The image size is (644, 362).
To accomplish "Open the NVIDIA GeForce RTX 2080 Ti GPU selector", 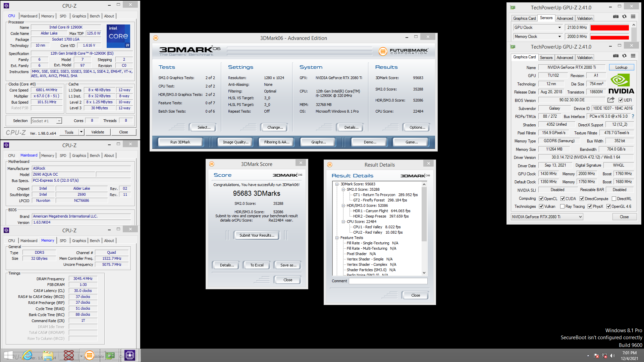I will (547, 217).
